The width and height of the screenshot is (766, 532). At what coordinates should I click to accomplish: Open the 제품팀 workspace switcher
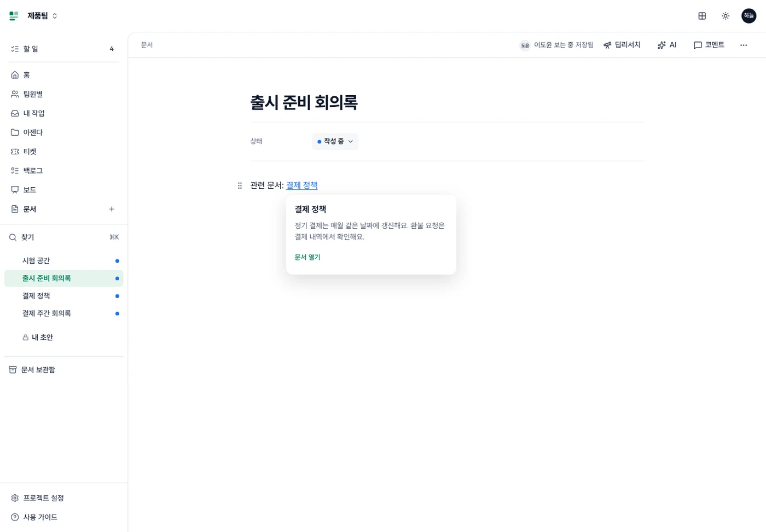coord(42,16)
